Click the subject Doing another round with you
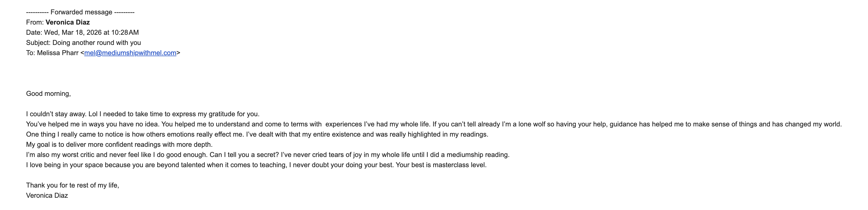Image resolution: width=868 pixels, height=210 pixels. pos(96,43)
